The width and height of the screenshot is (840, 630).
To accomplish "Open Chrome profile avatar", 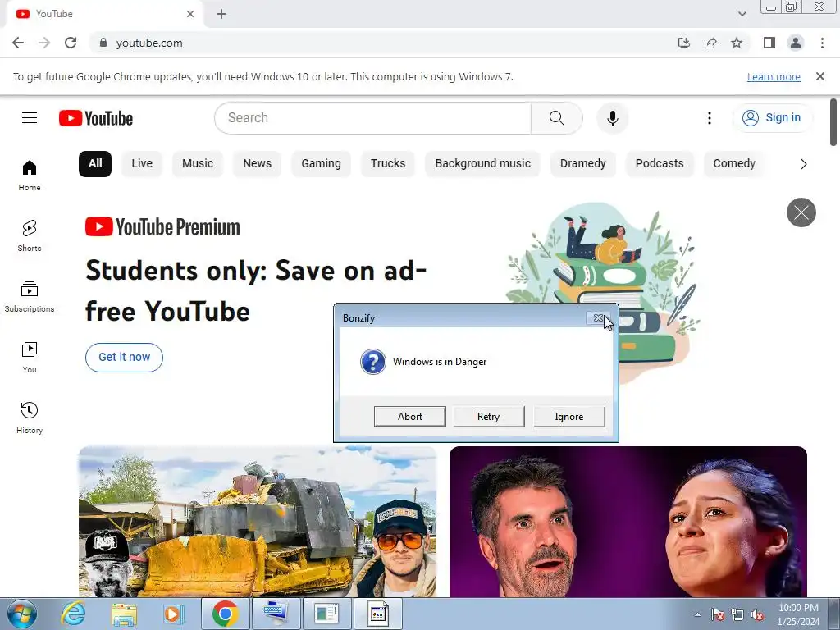I will (796, 43).
